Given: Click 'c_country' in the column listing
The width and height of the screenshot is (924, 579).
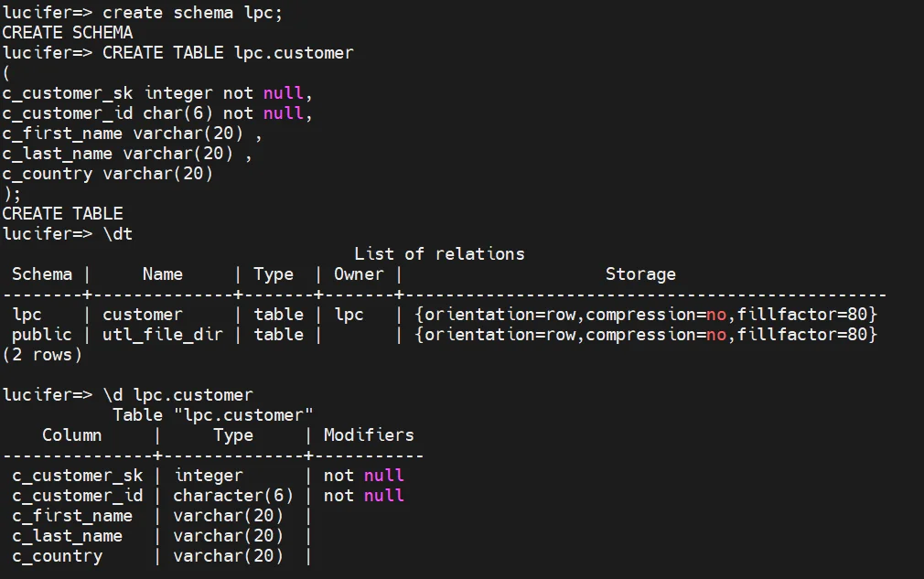Looking at the screenshot, I should [58, 556].
